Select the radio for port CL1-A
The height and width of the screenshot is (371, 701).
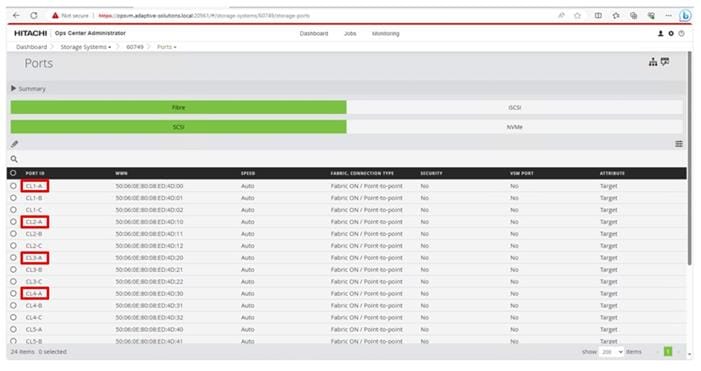[x=13, y=186]
